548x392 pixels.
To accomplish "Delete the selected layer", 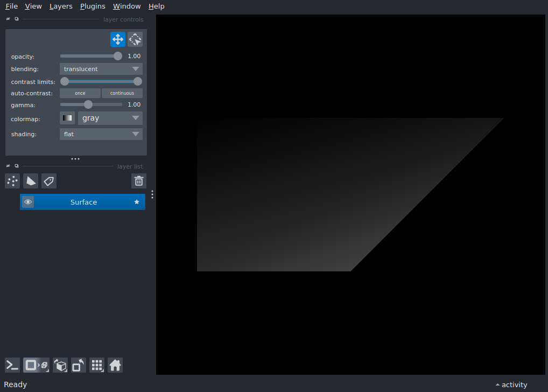I will (138, 181).
